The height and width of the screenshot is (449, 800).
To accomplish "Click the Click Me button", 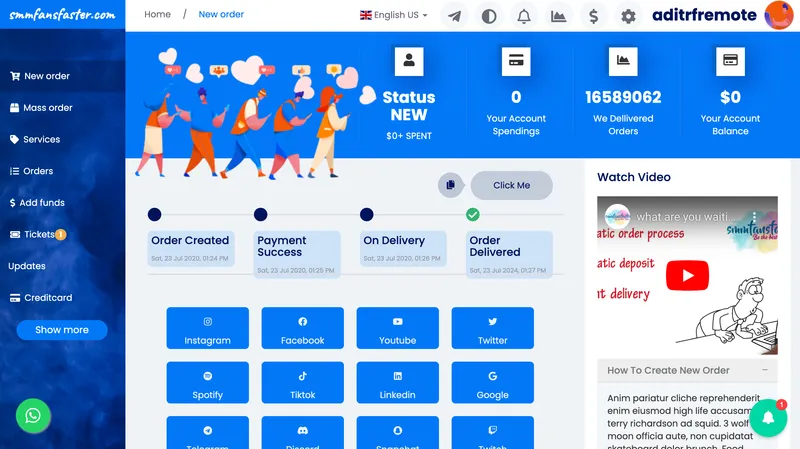I will click(x=511, y=185).
